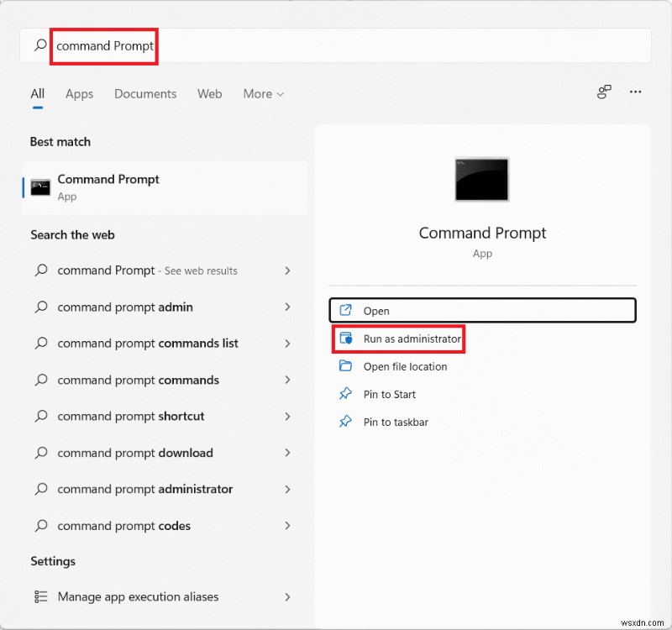This screenshot has height=630, width=672.
Task: Click the user account icon top right
Action: [x=603, y=92]
